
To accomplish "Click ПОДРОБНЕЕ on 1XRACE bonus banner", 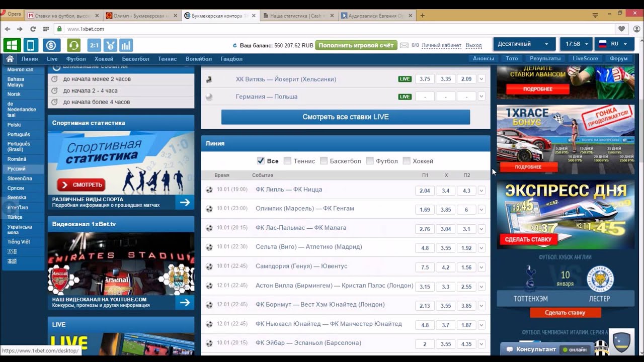I will [528, 167].
